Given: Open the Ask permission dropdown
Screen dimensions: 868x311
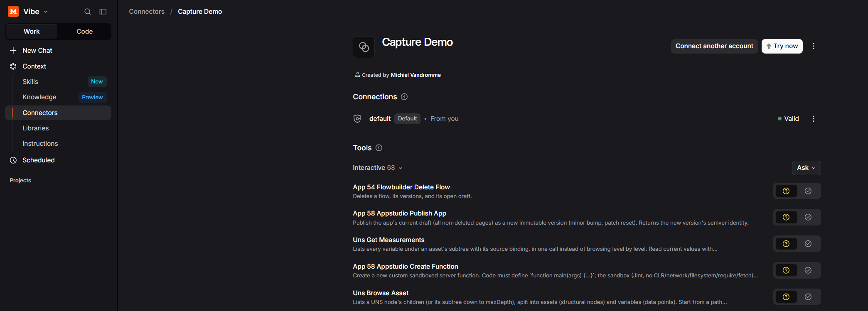Looking at the screenshot, I should [806, 168].
